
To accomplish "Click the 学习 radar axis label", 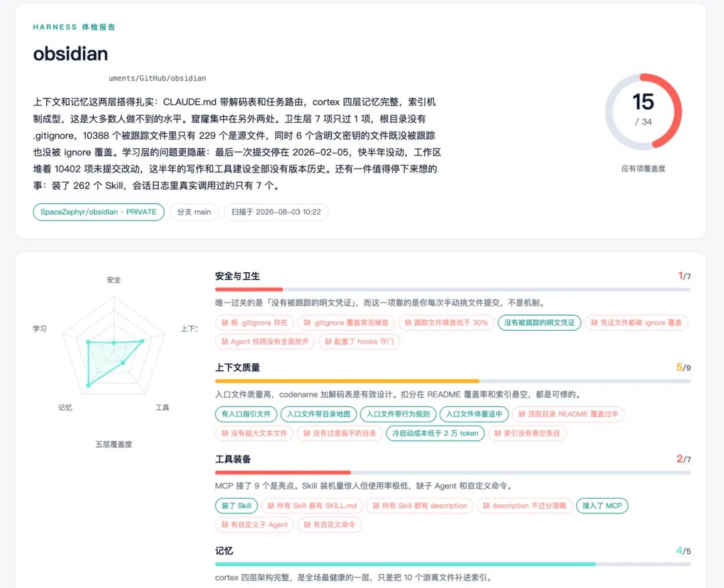I will [x=40, y=329].
